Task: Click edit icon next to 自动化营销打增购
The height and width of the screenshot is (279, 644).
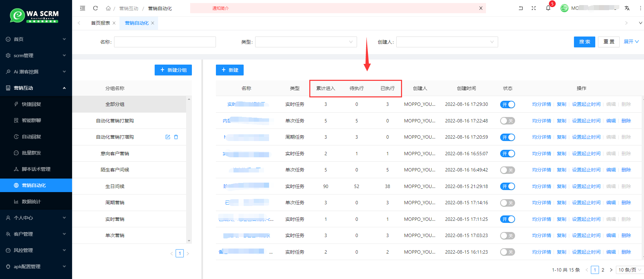Action: point(168,137)
